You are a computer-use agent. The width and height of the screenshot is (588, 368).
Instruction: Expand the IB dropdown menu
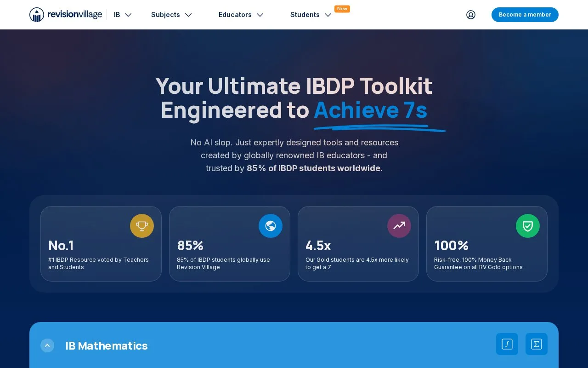tap(123, 15)
